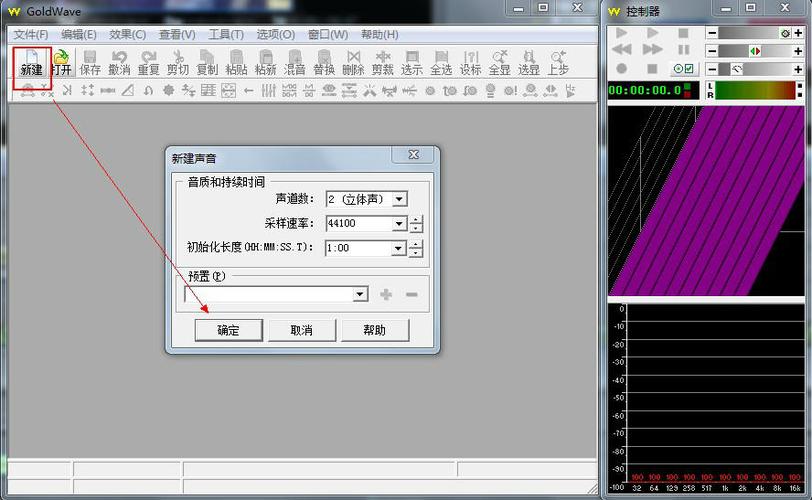The image size is (812, 500).
Task: Click the 替换 (Replace) toolbar icon
Action: pos(324,62)
